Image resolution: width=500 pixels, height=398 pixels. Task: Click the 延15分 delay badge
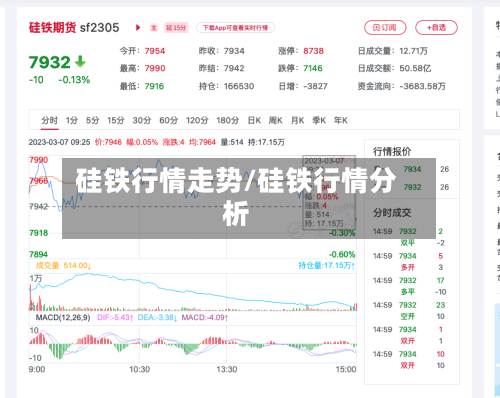point(176,28)
